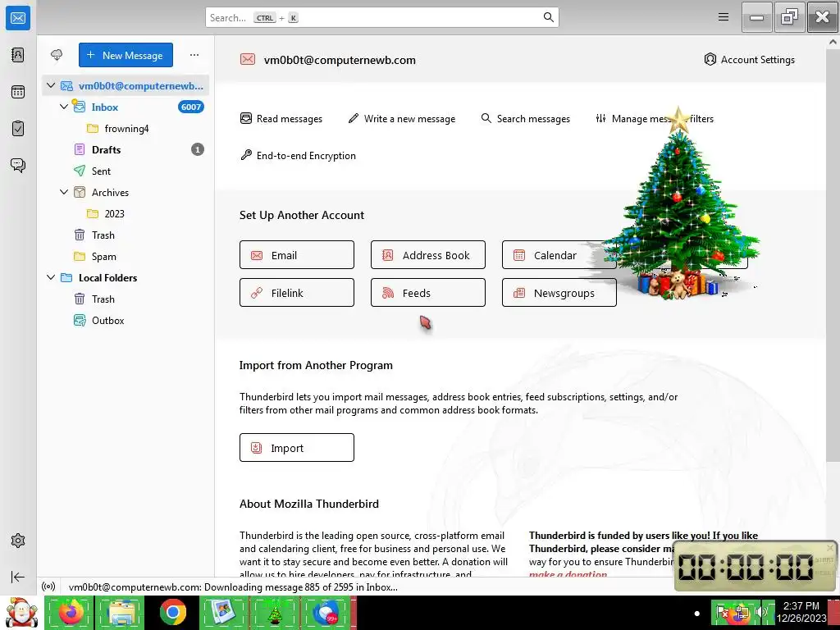The height and width of the screenshot is (630, 840).
Task: Click the Santa start button
Action: [x=21, y=613]
